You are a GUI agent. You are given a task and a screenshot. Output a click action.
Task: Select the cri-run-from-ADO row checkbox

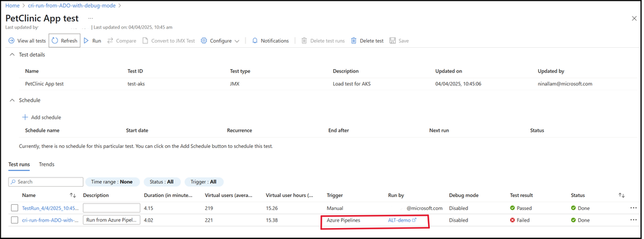click(14, 220)
